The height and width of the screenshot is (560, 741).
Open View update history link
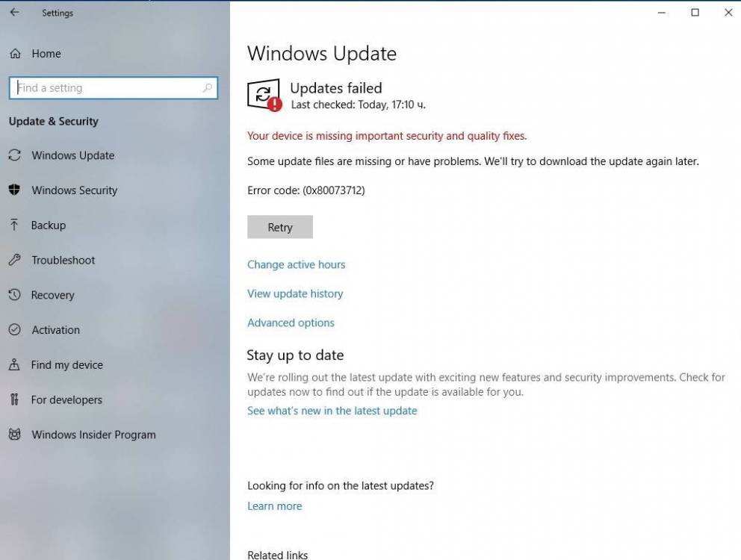295,294
